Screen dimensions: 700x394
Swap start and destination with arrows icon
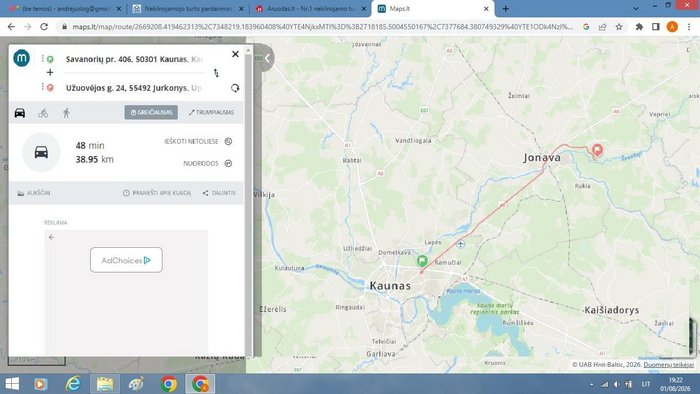coord(216,73)
